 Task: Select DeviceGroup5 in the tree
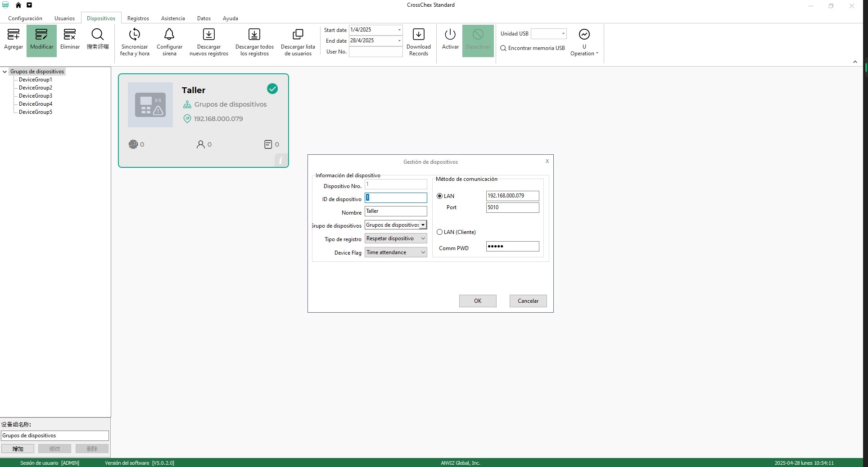click(x=36, y=112)
